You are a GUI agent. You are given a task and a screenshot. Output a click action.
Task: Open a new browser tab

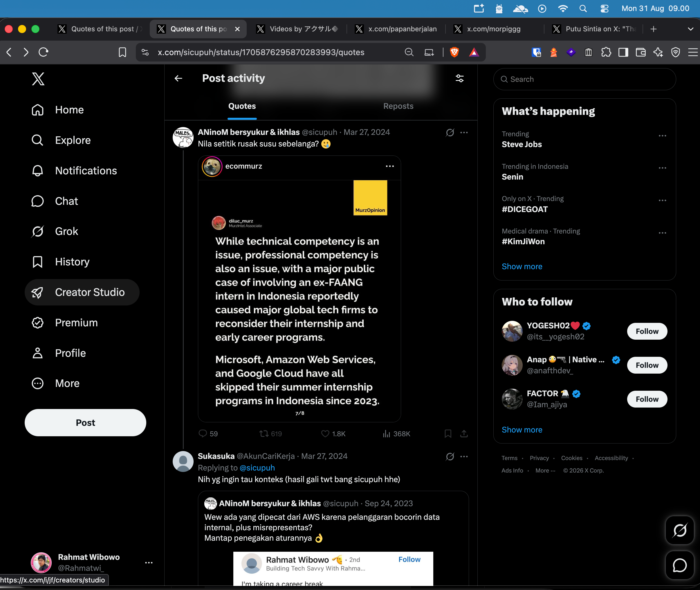tap(653, 29)
